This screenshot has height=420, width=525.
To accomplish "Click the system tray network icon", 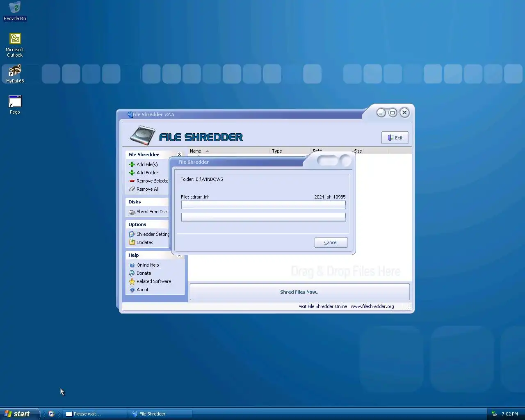I will coord(494,414).
